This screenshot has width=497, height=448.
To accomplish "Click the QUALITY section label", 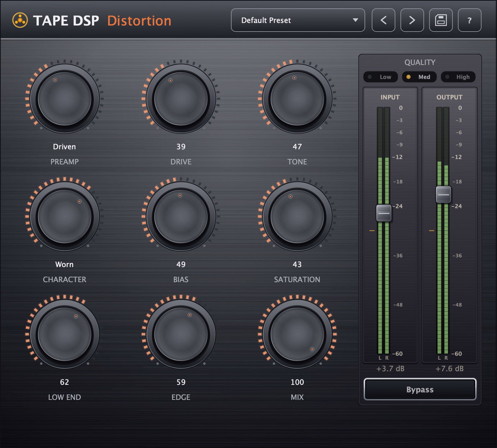I will point(420,62).
